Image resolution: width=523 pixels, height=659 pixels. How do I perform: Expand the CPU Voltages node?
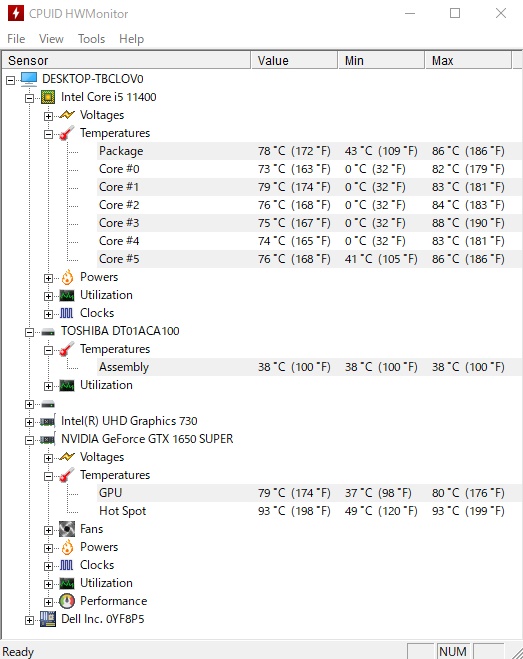pos(48,116)
